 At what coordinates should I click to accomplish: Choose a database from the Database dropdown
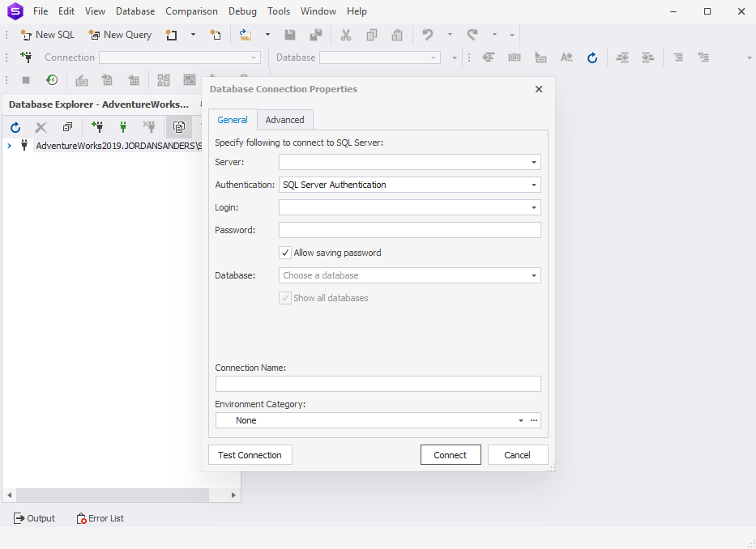533,275
